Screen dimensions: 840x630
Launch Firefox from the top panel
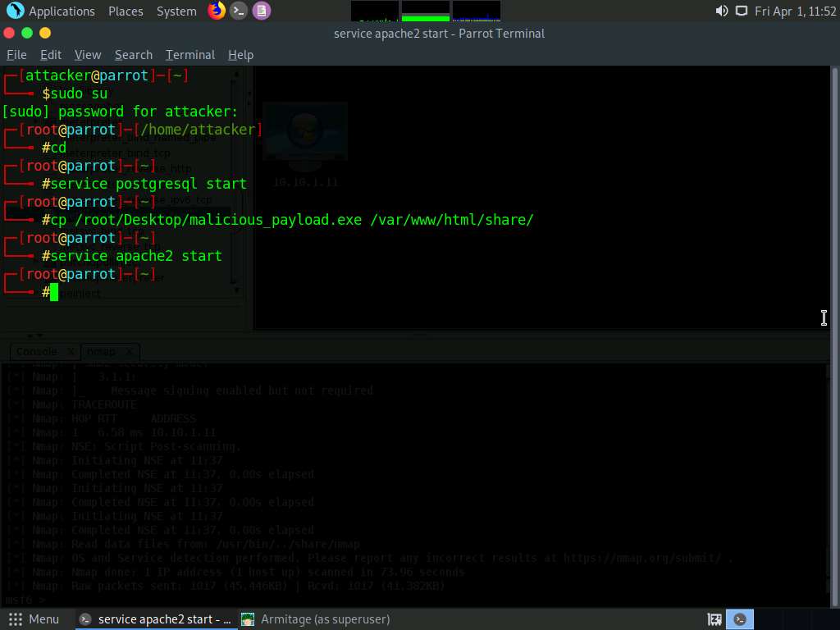tap(217, 11)
